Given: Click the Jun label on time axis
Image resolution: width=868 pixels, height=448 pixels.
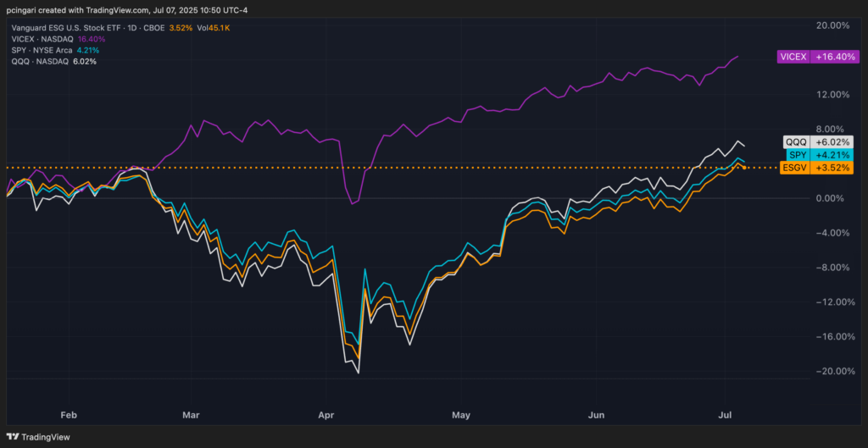Looking at the screenshot, I should pyautogui.click(x=596, y=414).
